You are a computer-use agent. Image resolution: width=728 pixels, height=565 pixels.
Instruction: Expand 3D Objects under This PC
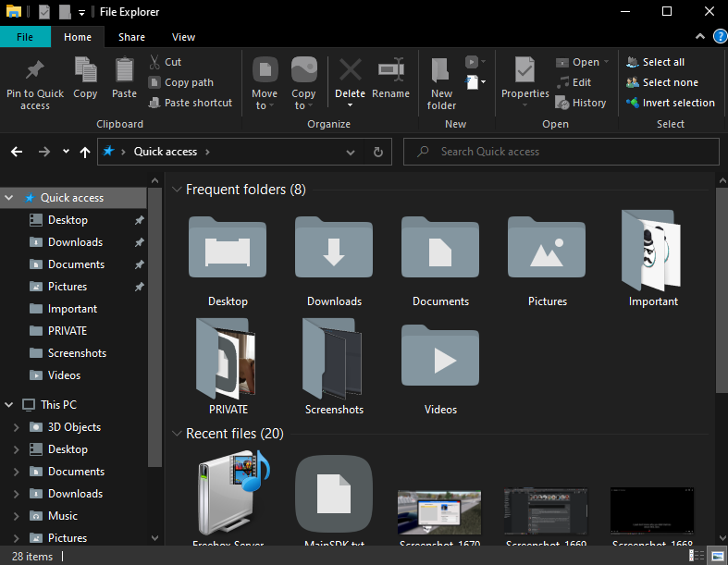pyautogui.click(x=17, y=427)
